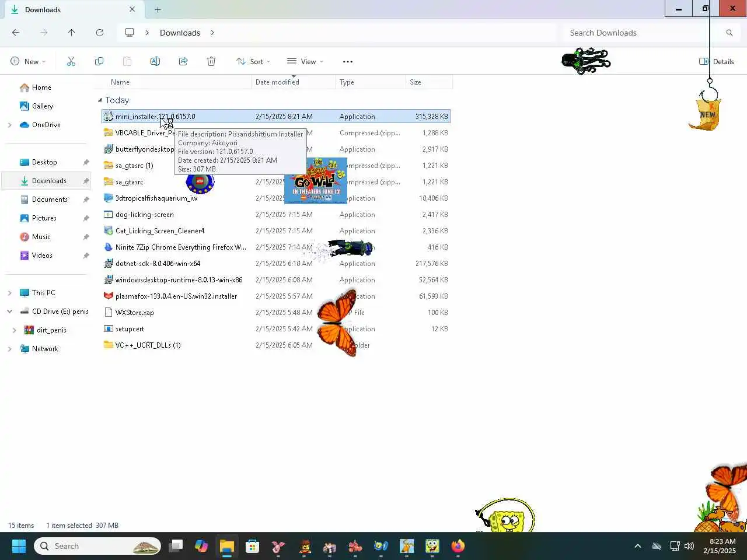Screen dimensions: 747x560
Task: Expand Network tree node
Action: (9, 349)
